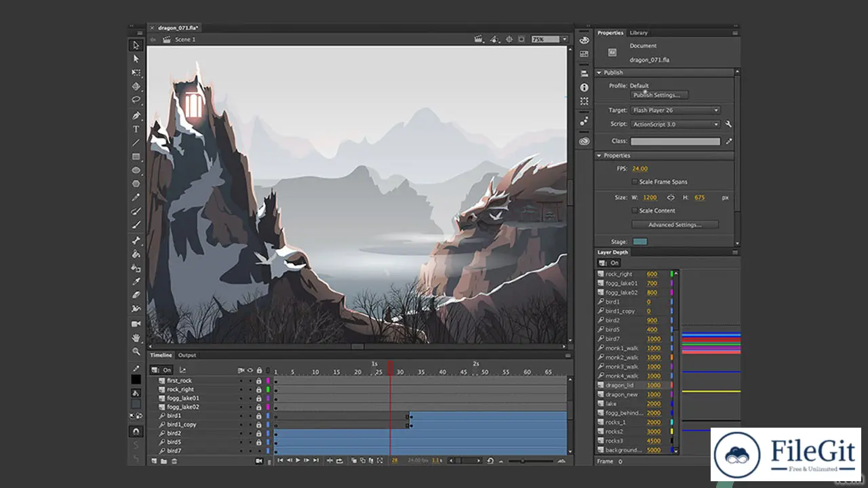Select the Ink Bottle tool

coord(136,268)
